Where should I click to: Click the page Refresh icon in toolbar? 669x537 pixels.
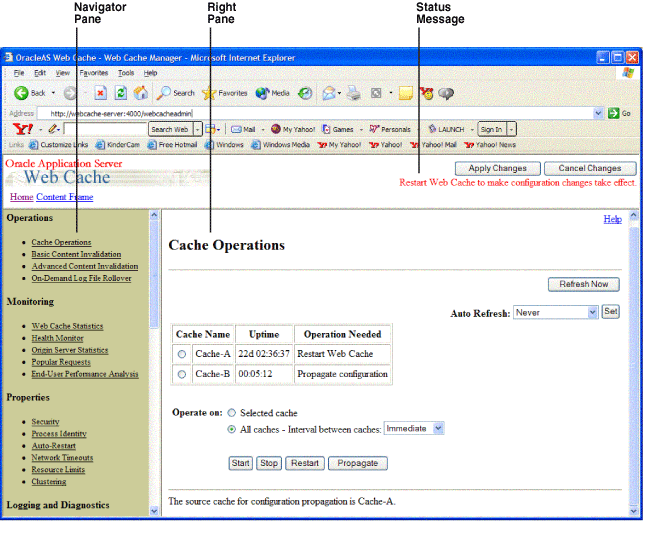click(121, 93)
